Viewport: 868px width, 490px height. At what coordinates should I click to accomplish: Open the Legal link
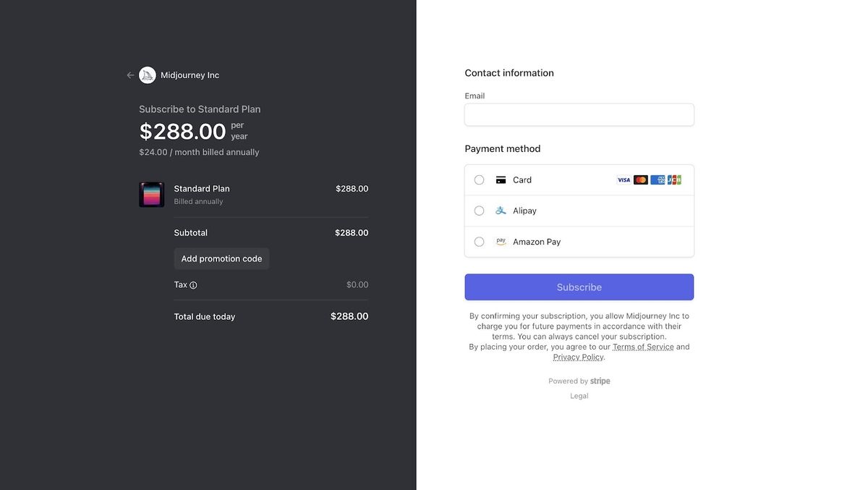[x=579, y=396]
